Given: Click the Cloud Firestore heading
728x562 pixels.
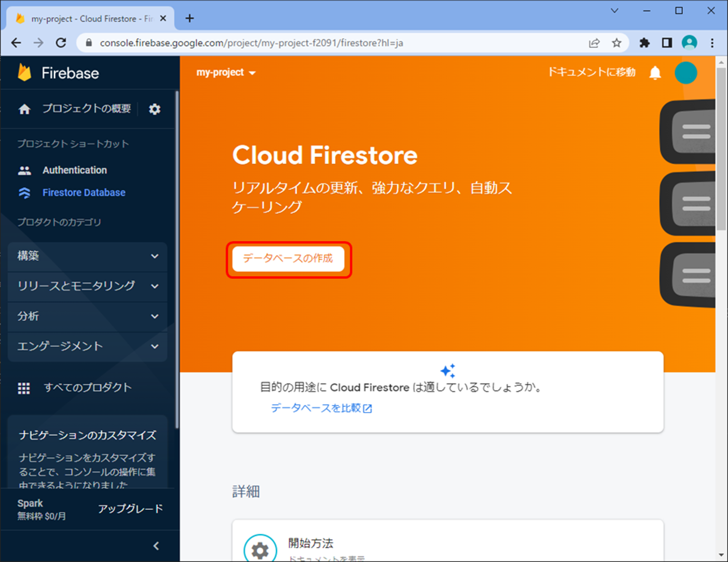Looking at the screenshot, I should 325,156.
